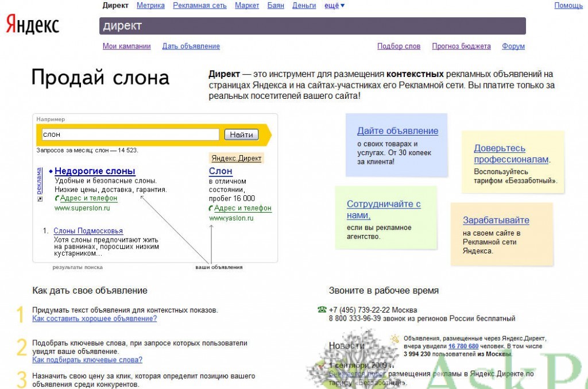Click the диpeкт header bar
The height and width of the screenshot is (389, 588).
coord(312,26)
